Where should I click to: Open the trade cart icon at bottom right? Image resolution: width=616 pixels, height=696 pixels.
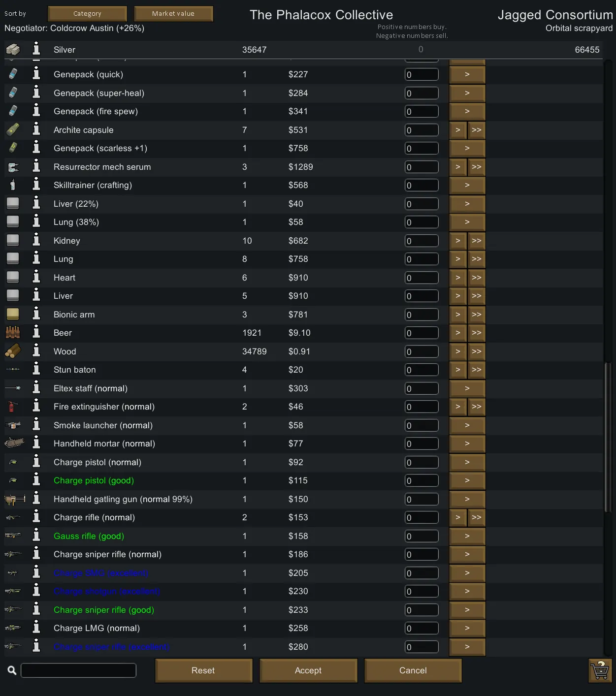pyautogui.click(x=600, y=670)
